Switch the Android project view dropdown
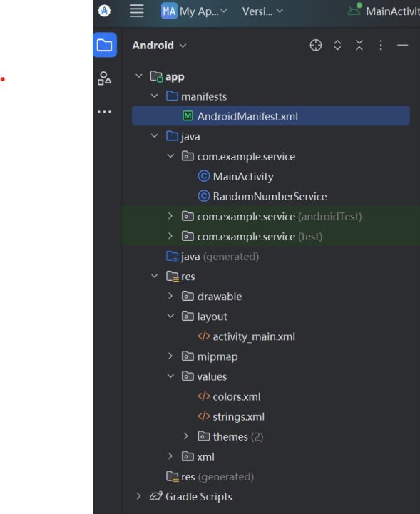 tap(159, 45)
